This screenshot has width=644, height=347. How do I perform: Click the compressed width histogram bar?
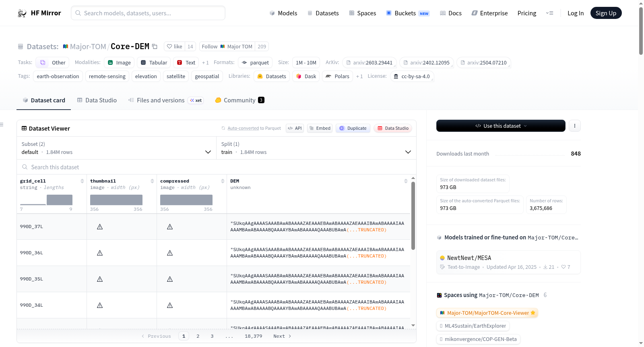click(x=186, y=200)
